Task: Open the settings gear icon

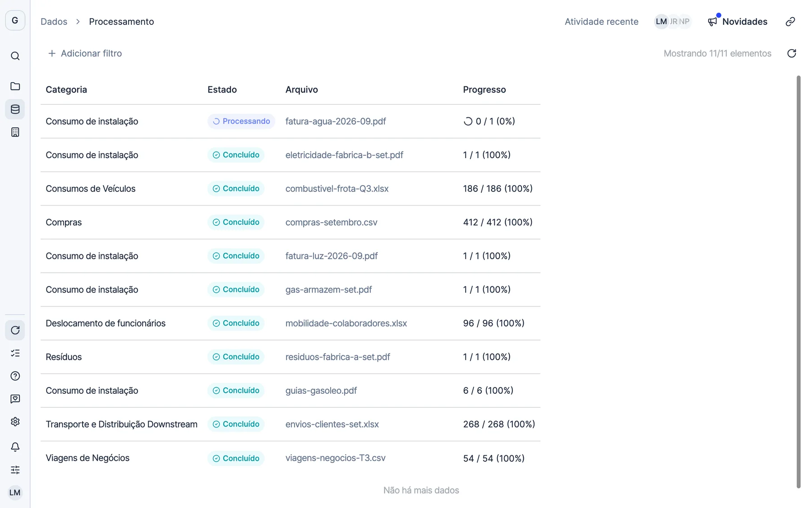Action: click(x=15, y=422)
